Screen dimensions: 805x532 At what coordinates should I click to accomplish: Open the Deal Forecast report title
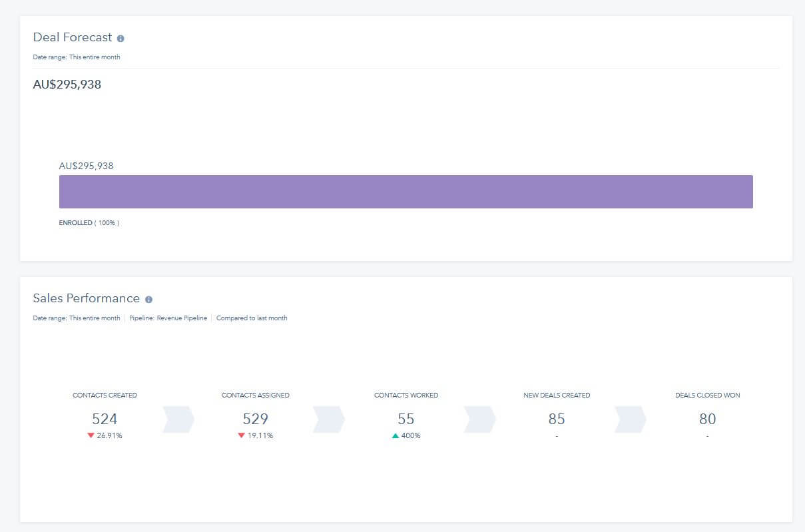pos(73,38)
